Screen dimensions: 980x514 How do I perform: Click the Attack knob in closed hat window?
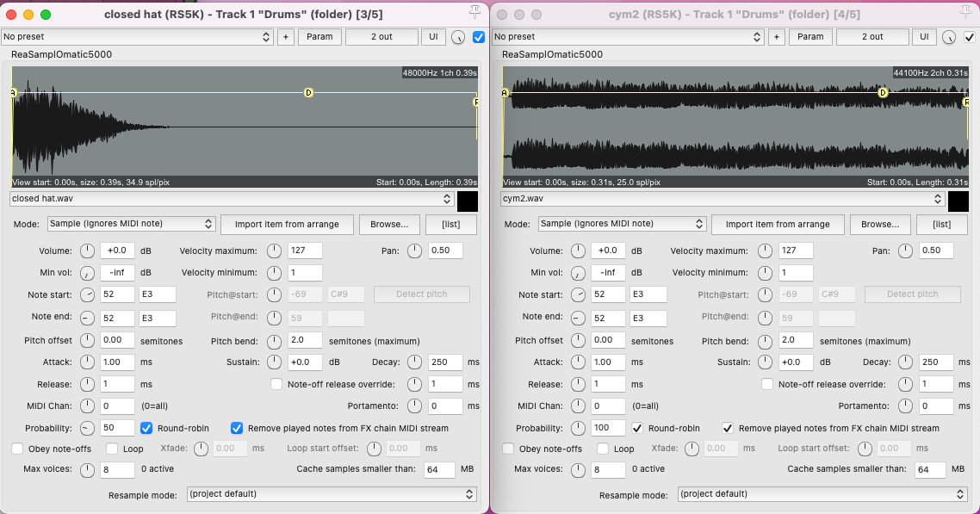88,362
